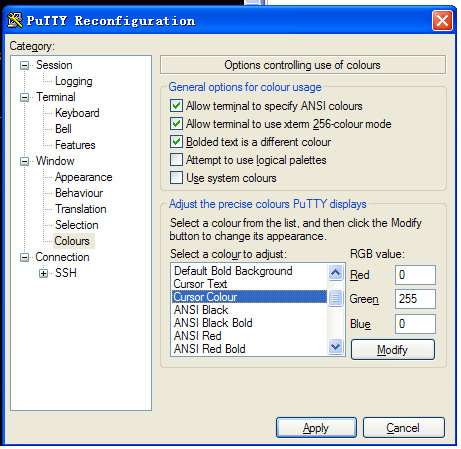Open Bell settings category
Screen dimensions: 461x449
click(x=63, y=129)
